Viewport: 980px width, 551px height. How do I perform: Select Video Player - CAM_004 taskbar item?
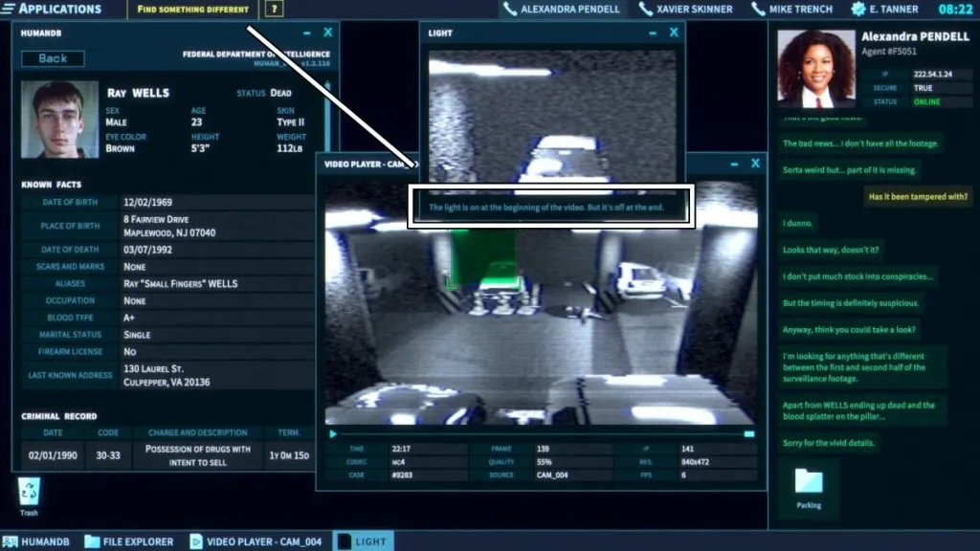pyautogui.click(x=256, y=541)
